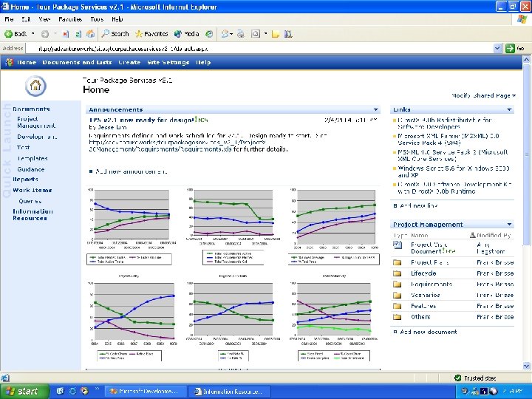Open Documents in the Quick Launch

[x=31, y=109]
